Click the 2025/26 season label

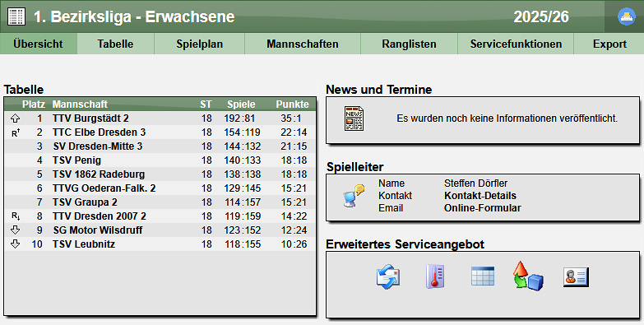tap(541, 16)
